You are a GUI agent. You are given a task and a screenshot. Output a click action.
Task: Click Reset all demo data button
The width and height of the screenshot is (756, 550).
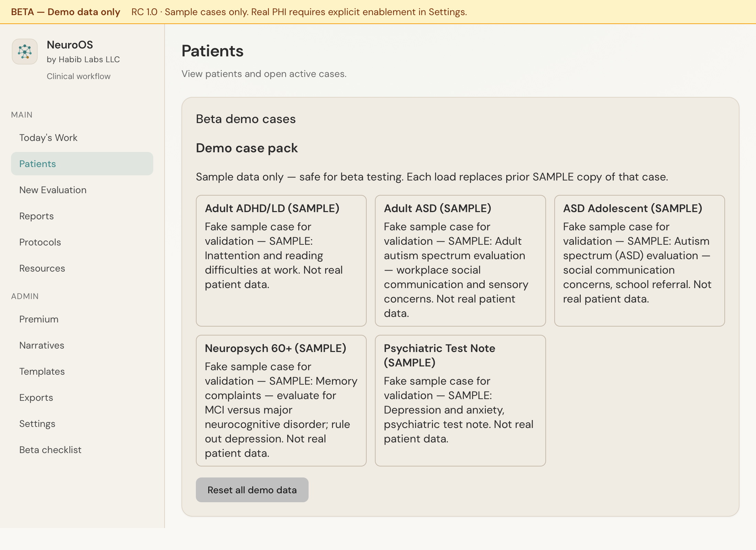coord(252,490)
